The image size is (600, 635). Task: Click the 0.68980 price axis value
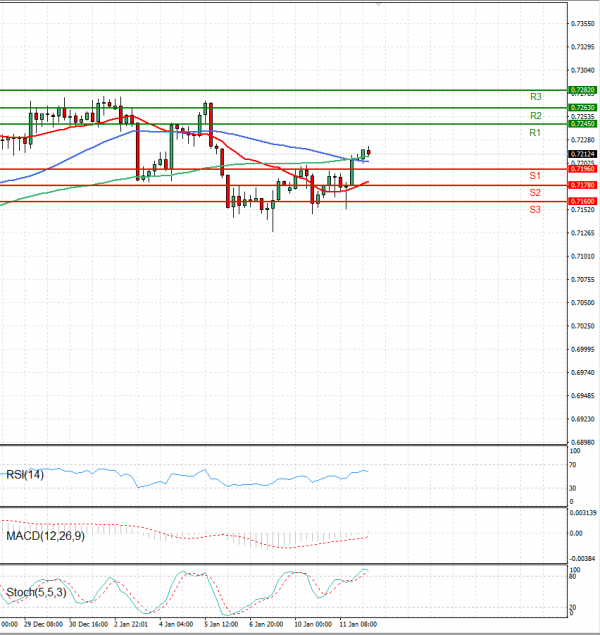point(583,442)
